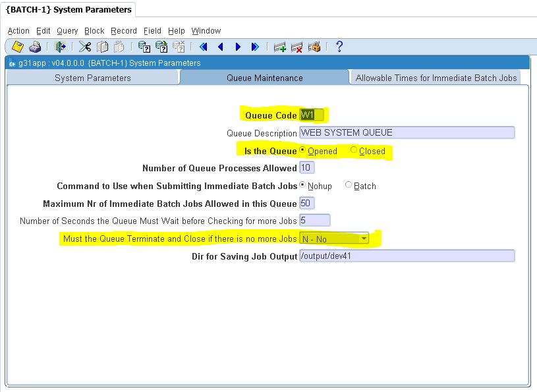Click the Enter Query icon

pyautogui.click(x=144, y=47)
